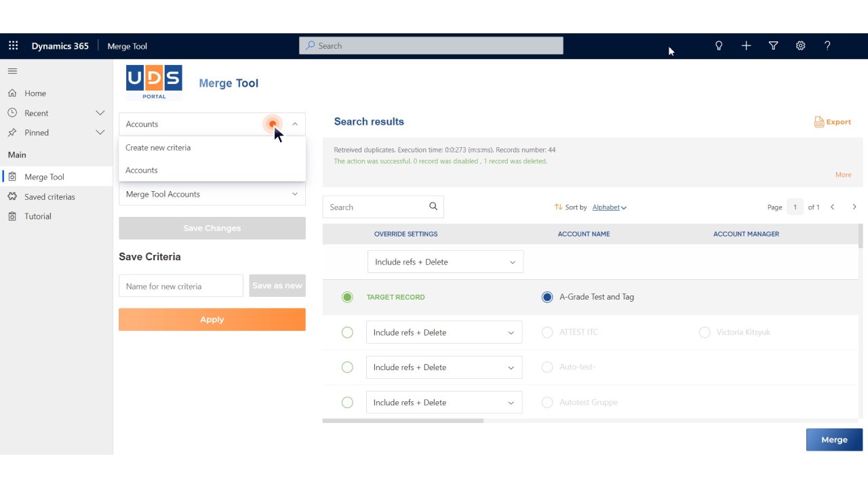Expand the Recent section chevron

pyautogui.click(x=100, y=113)
